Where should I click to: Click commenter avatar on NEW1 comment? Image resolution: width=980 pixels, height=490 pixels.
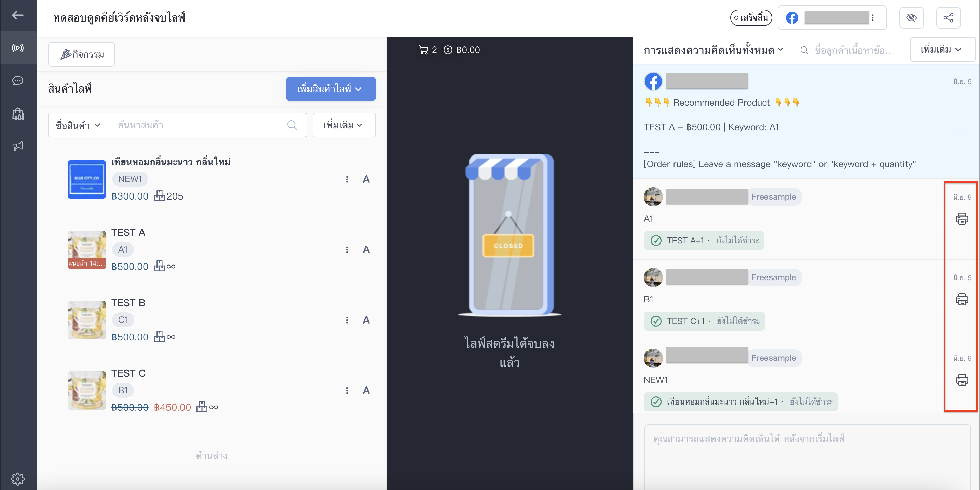[x=653, y=358]
